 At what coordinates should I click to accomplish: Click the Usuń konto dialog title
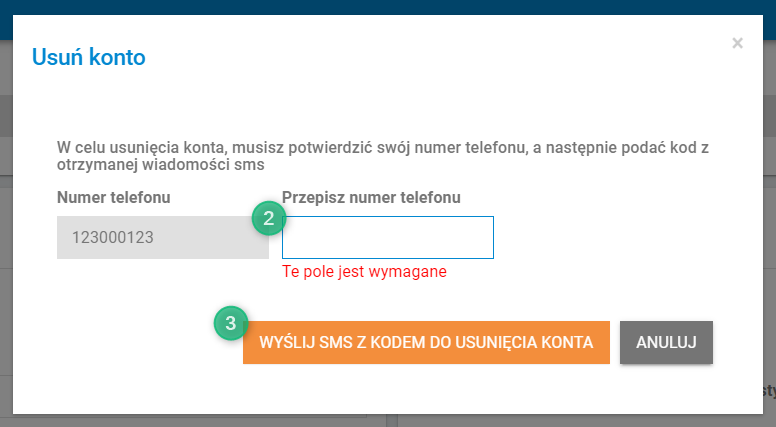point(89,57)
